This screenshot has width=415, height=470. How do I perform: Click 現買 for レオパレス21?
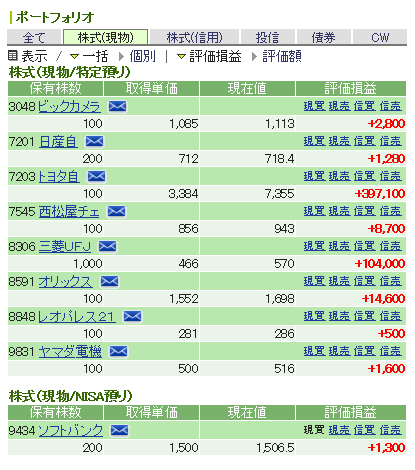click(x=314, y=316)
